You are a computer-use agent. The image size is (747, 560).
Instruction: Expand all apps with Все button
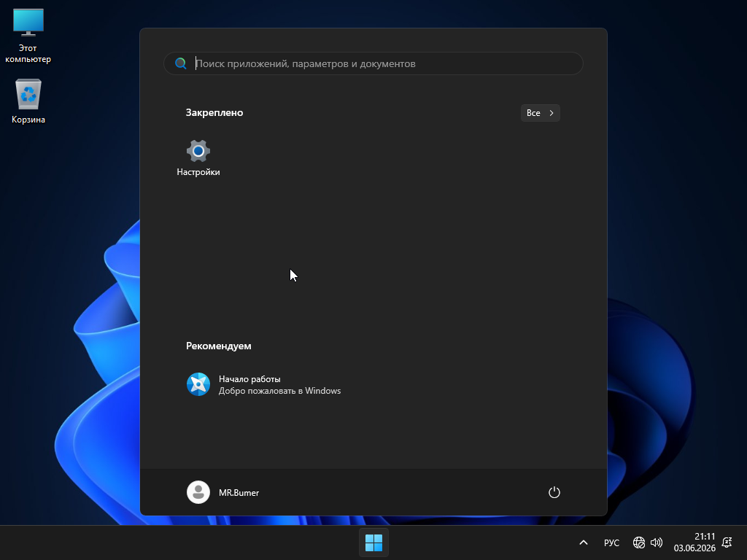pyautogui.click(x=541, y=113)
